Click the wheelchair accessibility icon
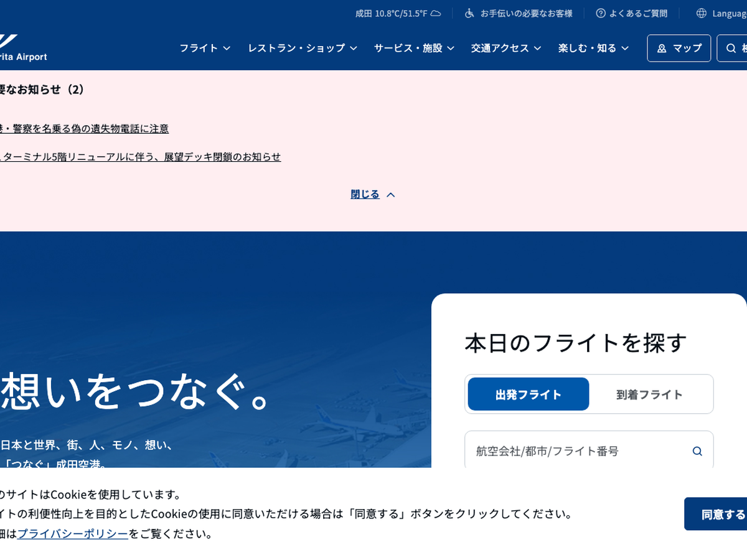747x560 pixels. [470, 13]
